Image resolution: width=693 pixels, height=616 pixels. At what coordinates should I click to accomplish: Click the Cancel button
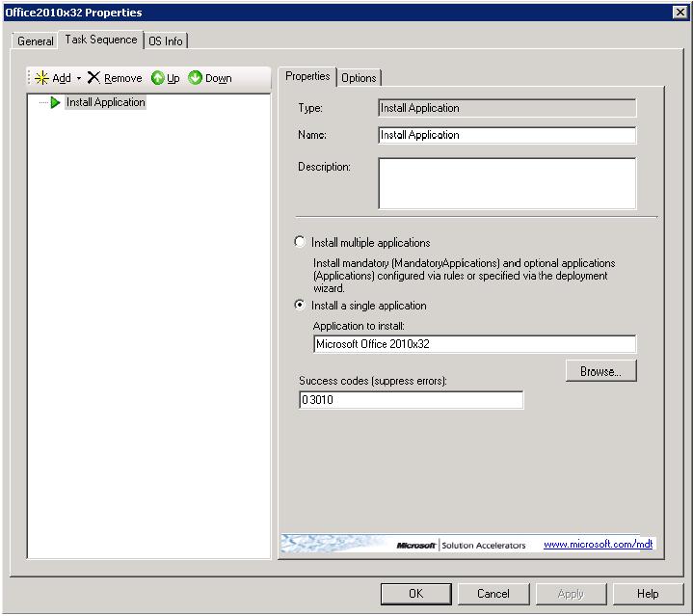coord(493,594)
